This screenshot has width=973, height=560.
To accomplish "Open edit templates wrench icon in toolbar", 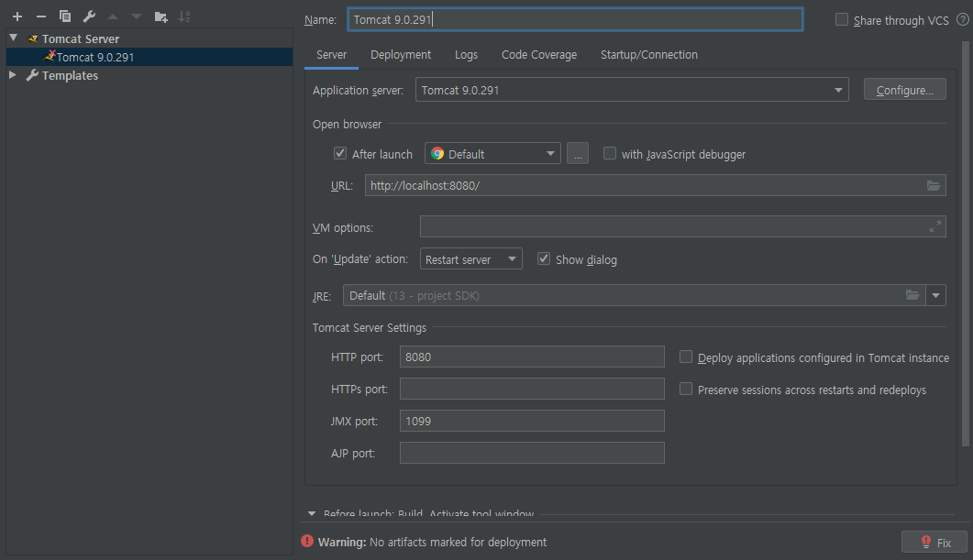I will coord(89,16).
